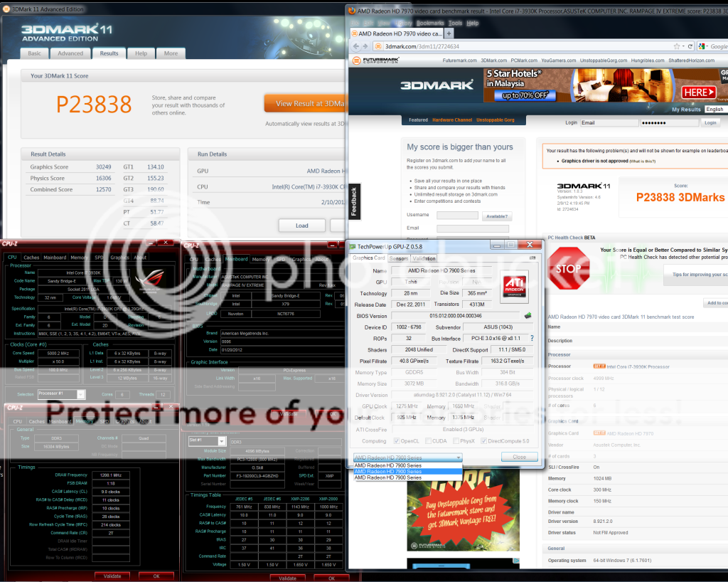Image resolution: width=728 pixels, height=582 pixels.
Task: Open the AMD Radeon HD 7970 browser tab
Action: [396, 33]
